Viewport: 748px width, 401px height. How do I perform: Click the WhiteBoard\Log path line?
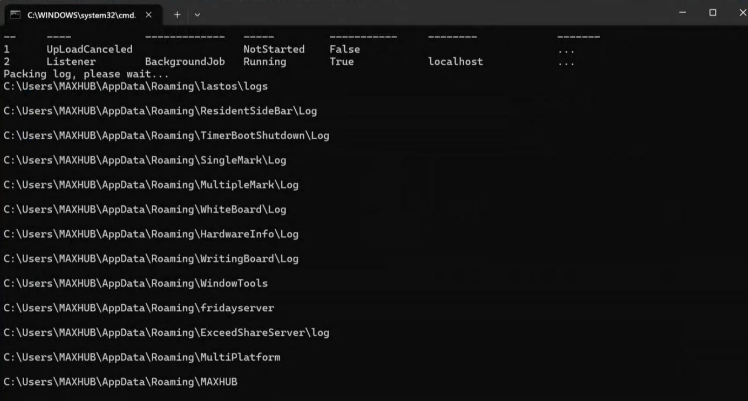click(145, 209)
